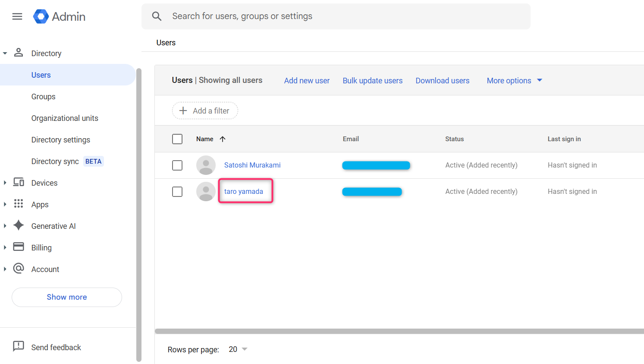Click the Send feedback icon
This screenshot has height=364, width=644.
tap(19, 346)
